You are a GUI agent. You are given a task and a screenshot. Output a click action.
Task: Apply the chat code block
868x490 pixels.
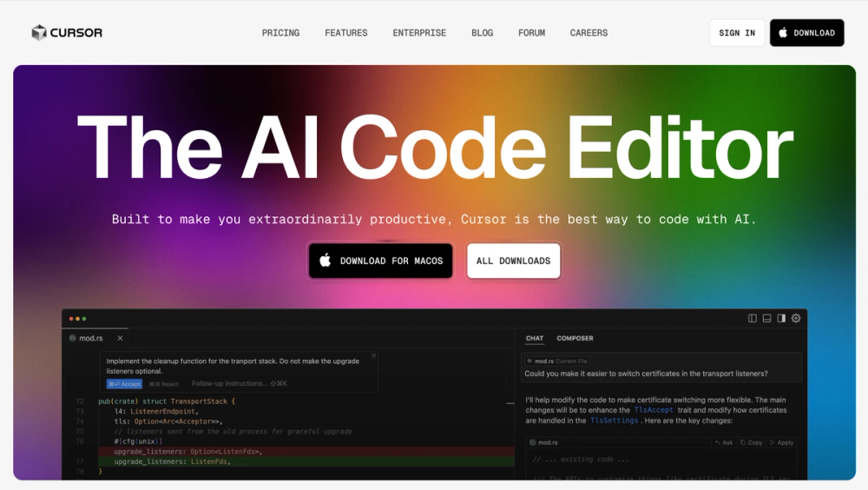[x=782, y=442]
